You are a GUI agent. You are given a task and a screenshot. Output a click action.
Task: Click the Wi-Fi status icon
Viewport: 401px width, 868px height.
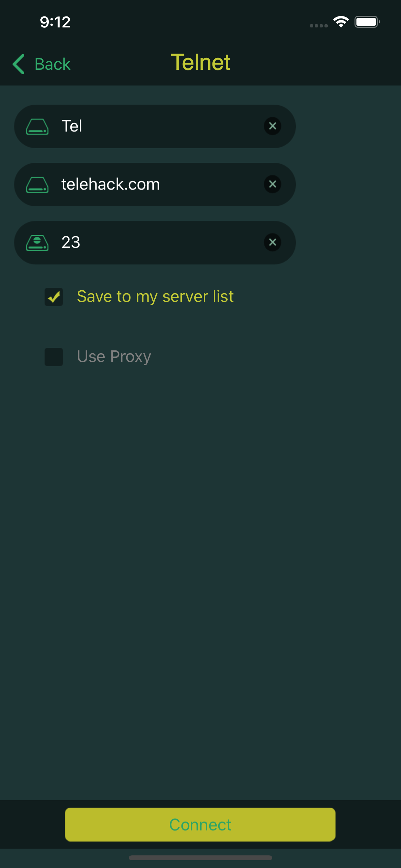pyautogui.click(x=341, y=21)
